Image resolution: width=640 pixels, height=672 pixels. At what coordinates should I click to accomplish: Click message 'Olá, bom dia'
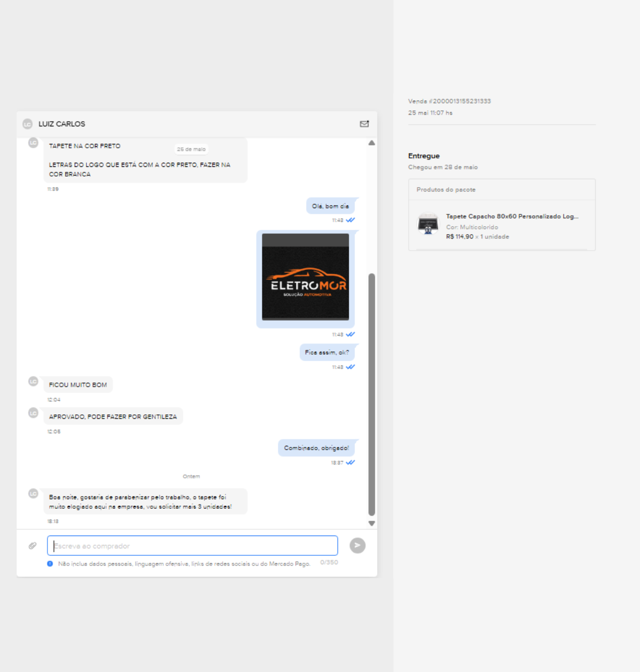[330, 206]
